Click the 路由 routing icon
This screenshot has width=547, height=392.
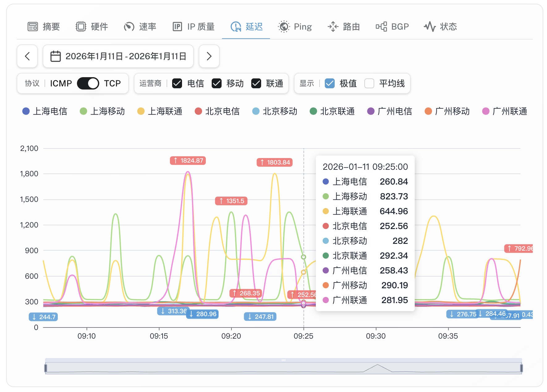(x=333, y=27)
